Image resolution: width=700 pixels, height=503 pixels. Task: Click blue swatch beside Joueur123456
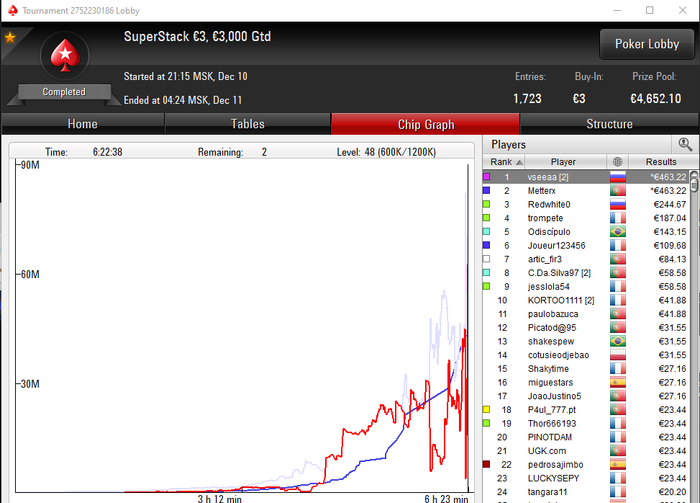pos(487,245)
